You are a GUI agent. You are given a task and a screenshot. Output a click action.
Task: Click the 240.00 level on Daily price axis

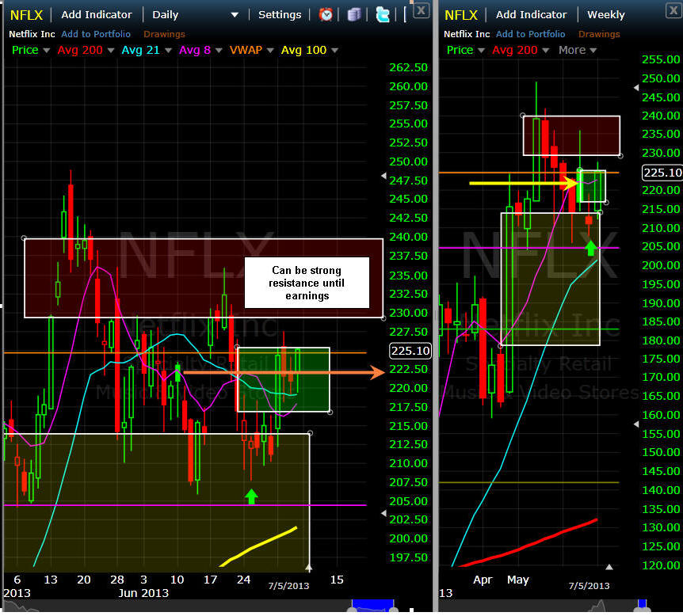click(x=408, y=237)
